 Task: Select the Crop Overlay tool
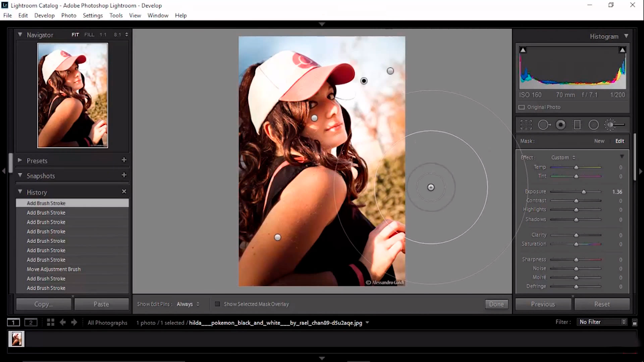(x=526, y=125)
